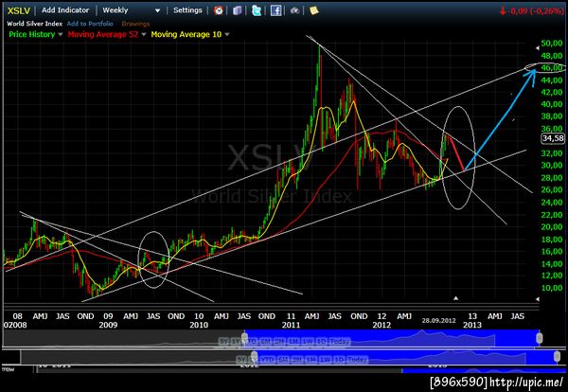
Task: Select the 3M range in upper range bar
Action: [279, 341]
